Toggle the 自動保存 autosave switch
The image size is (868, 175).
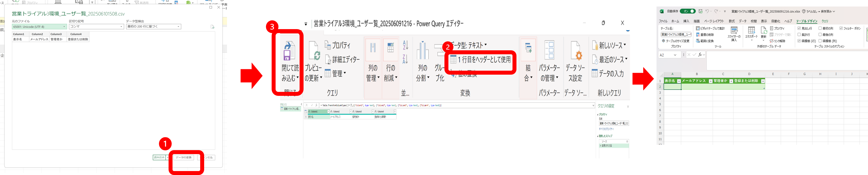tap(687, 12)
